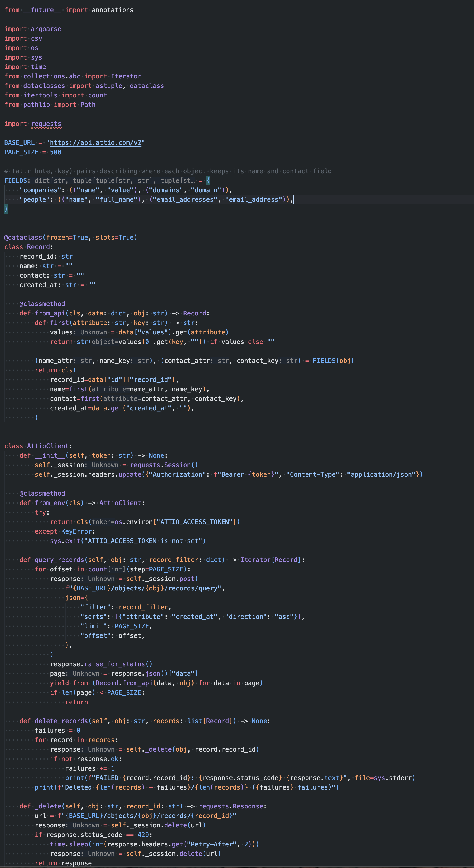Click 'data["values"].get(attribute)' expression
The image size is (474, 868).
click(173, 332)
